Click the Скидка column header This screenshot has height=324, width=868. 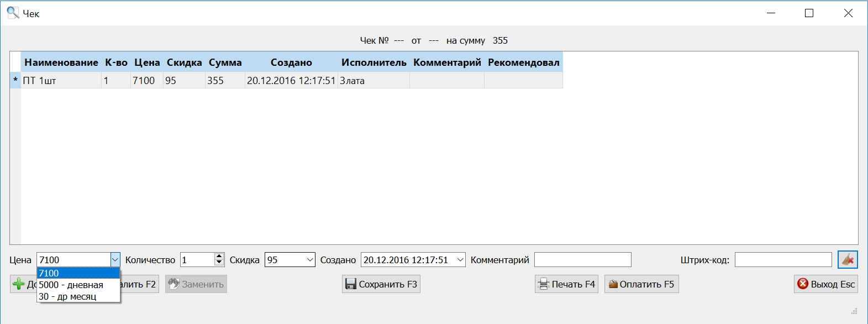(x=184, y=62)
